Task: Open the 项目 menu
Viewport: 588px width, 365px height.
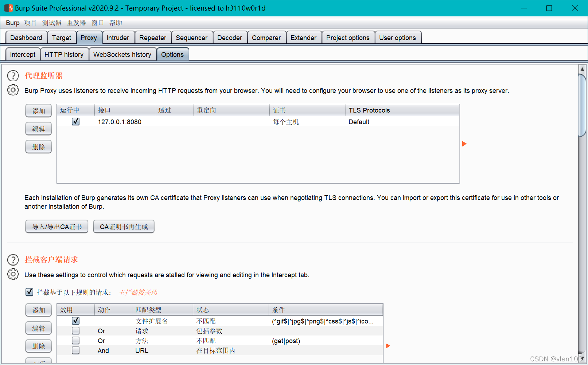Action: (x=30, y=23)
